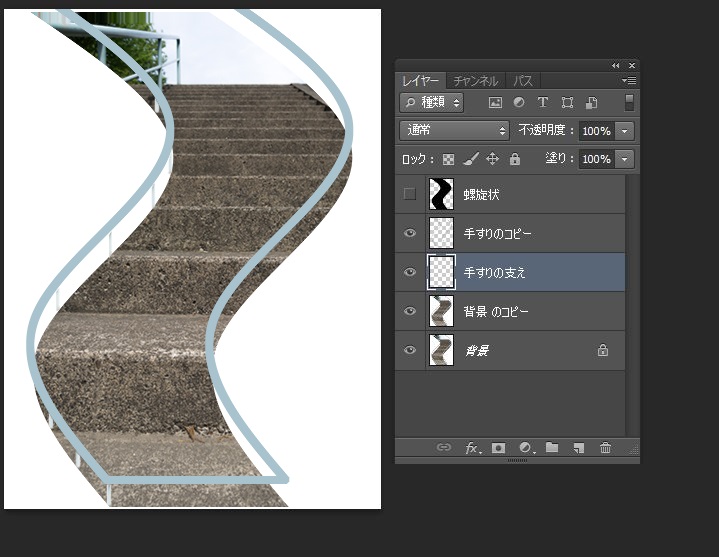Select the 背景 layer row
The image size is (719, 557).
click(x=520, y=350)
